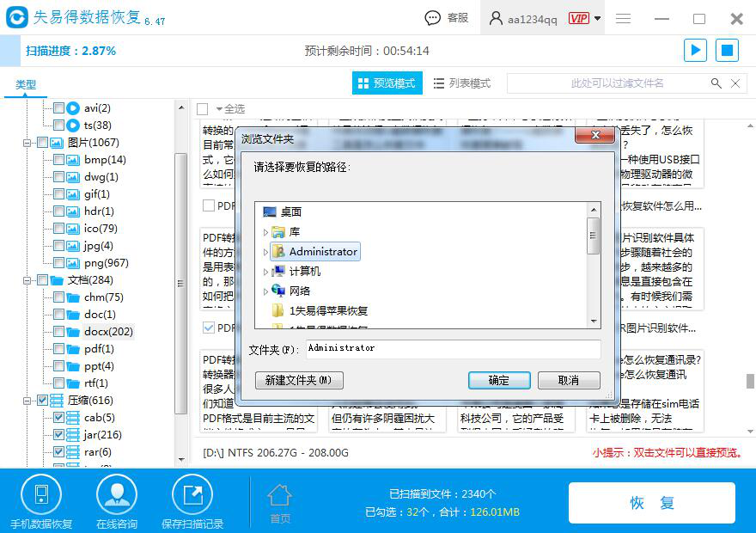Click the 客服 customer service label
This screenshot has height=533, width=756.
458,18
